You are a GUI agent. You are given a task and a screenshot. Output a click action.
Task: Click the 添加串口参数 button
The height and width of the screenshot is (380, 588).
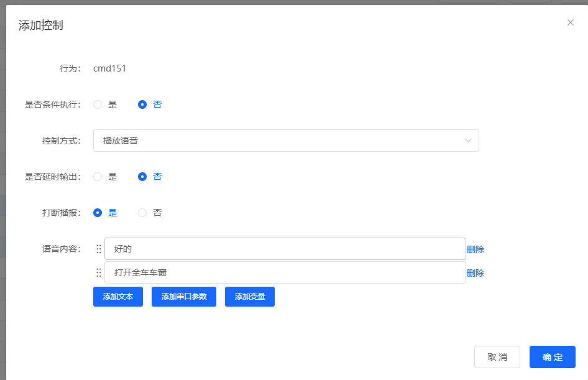click(183, 297)
